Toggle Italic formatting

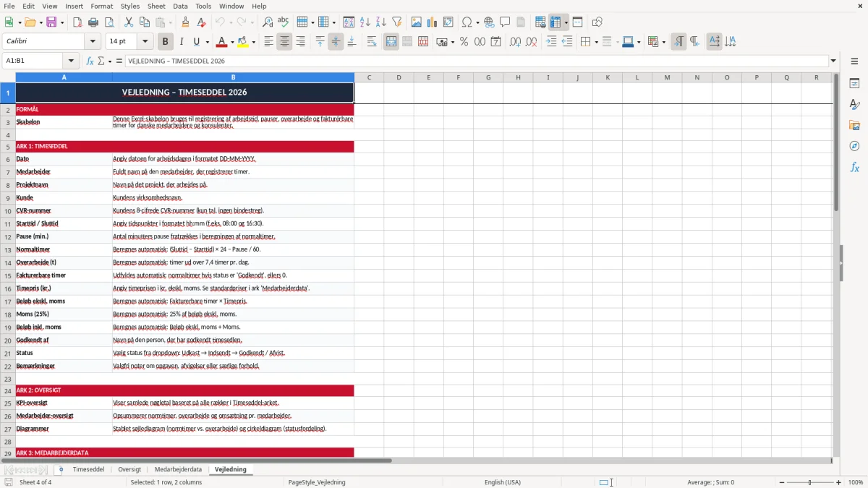(x=181, y=42)
